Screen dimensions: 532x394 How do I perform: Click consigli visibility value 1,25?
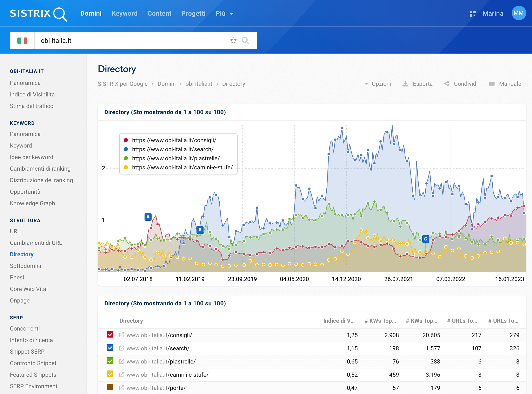click(352, 335)
